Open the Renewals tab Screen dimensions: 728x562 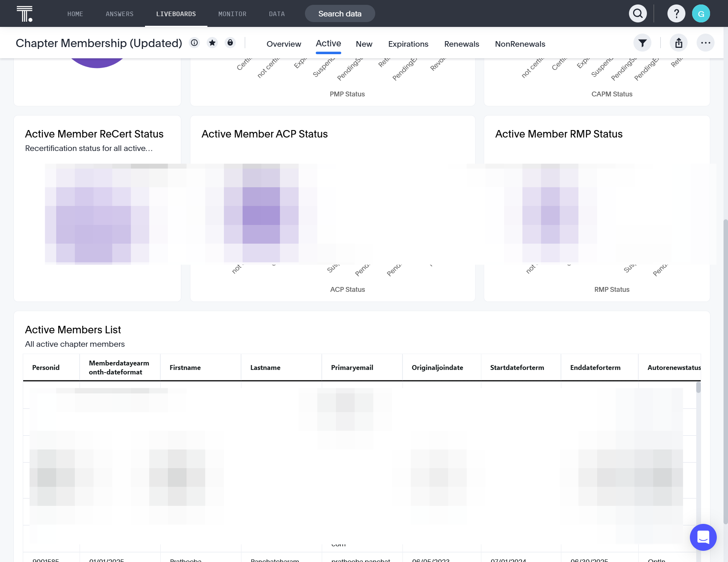click(x=462, y=44)
